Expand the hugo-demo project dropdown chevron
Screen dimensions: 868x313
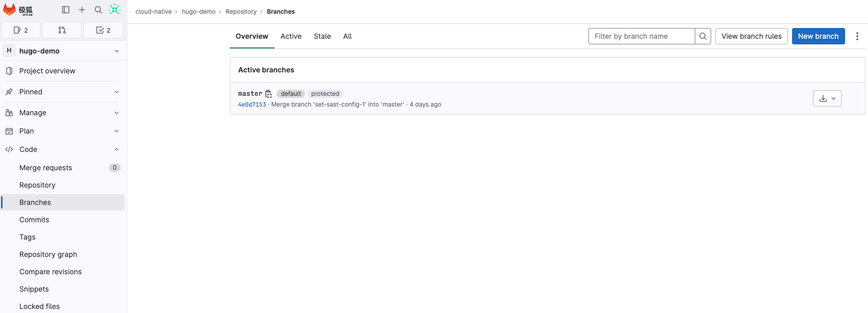117,51
